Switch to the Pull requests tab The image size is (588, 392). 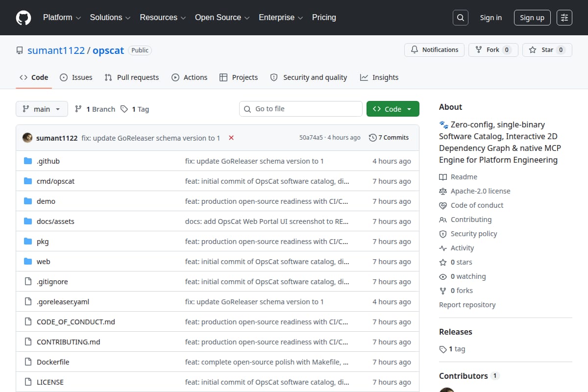132,77
